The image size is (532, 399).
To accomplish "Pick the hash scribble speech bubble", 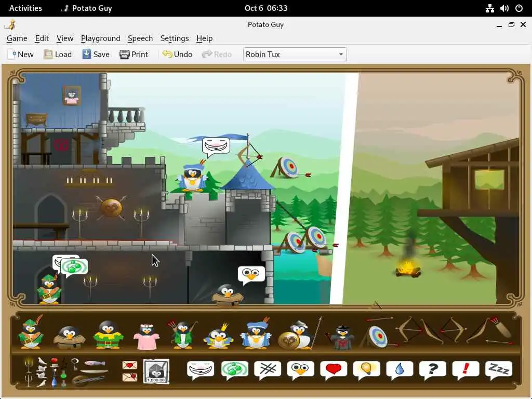I will pyautogui.click(x=268, y=370).
